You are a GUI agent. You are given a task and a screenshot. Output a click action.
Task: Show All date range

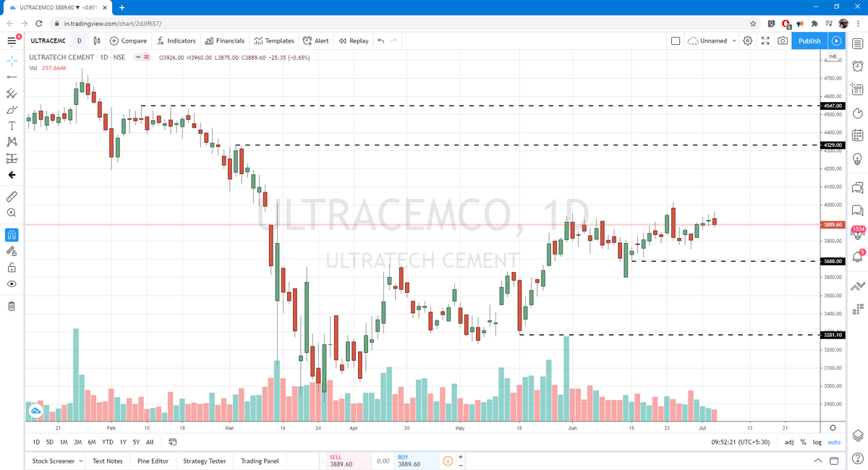[x=150, y=442]
